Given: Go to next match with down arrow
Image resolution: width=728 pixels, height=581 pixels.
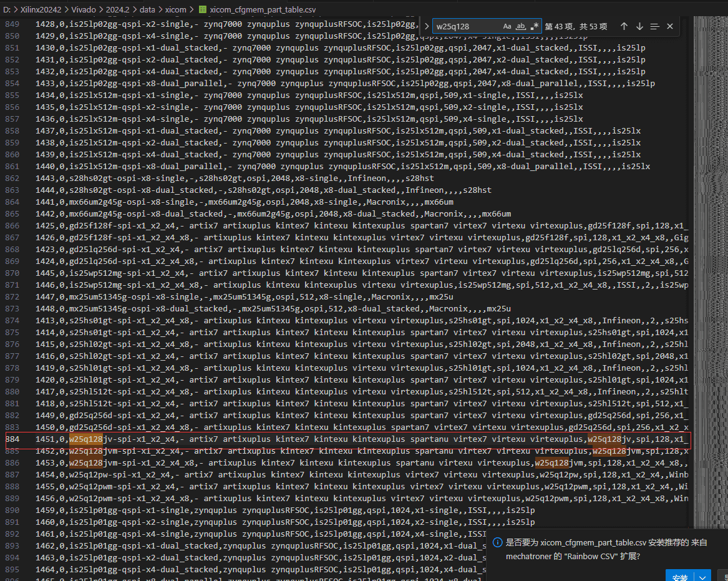Looking at the screenshot, I should (x=639, y=26).
